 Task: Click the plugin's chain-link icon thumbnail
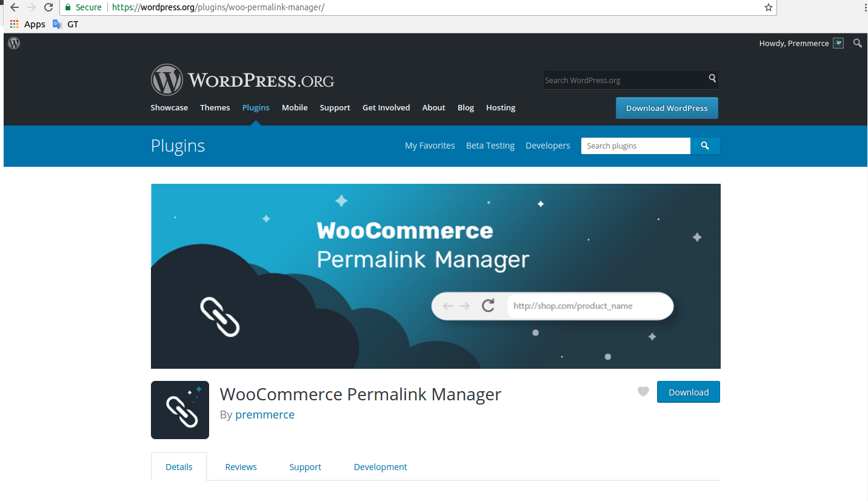pos(180,410)
